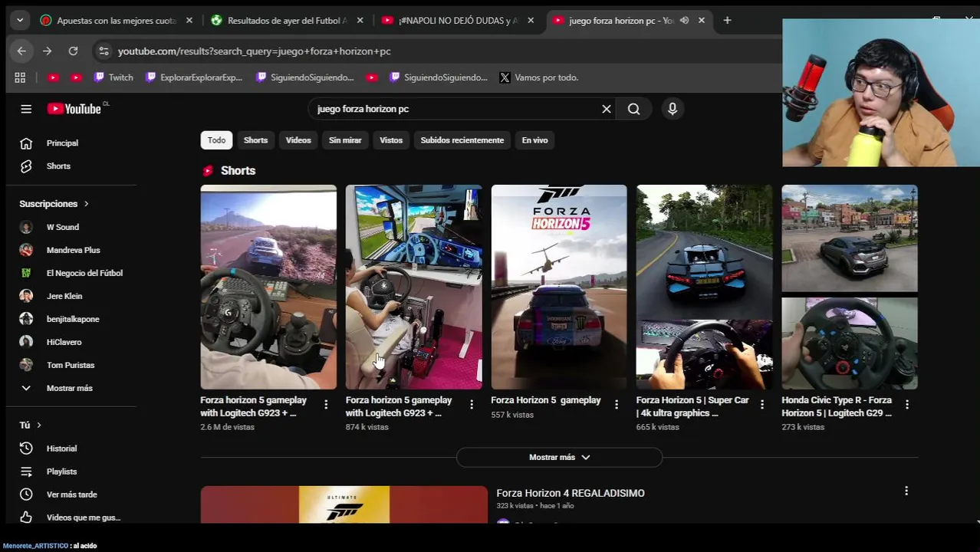Open Forza Horizon 4 REGALADISIMO video title

tap(571, 493)
